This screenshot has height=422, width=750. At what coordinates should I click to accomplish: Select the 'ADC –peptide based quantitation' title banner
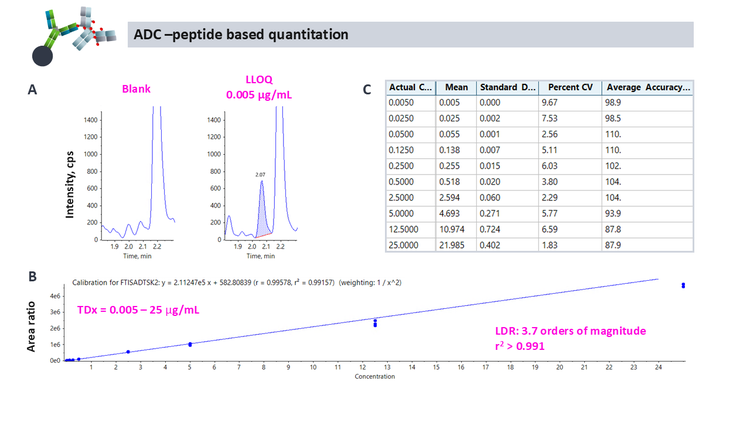pos(412,34)
